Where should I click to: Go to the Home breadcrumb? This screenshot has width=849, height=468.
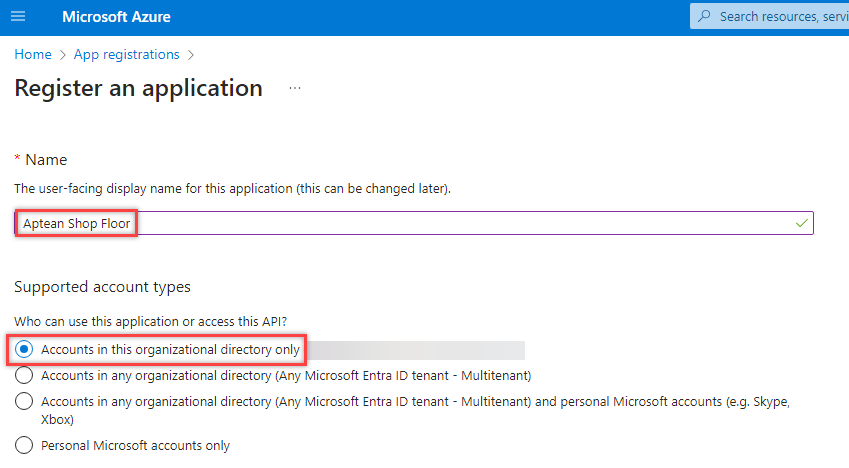pyautogui.click(x=33, y=55)
